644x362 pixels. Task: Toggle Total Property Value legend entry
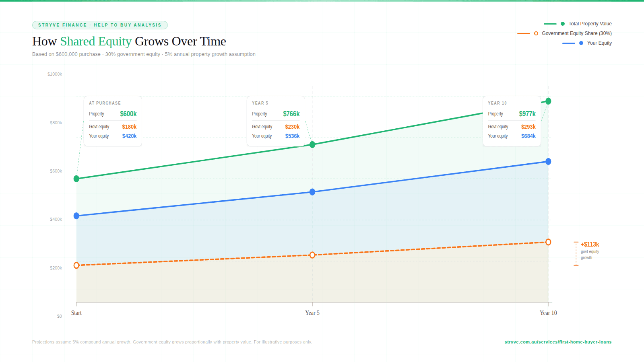pyautogui.click(x=590, y=24)
